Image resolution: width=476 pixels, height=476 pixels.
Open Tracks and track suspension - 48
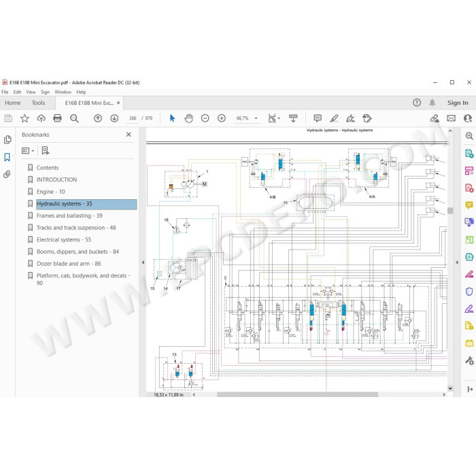[x=76, y=228]
